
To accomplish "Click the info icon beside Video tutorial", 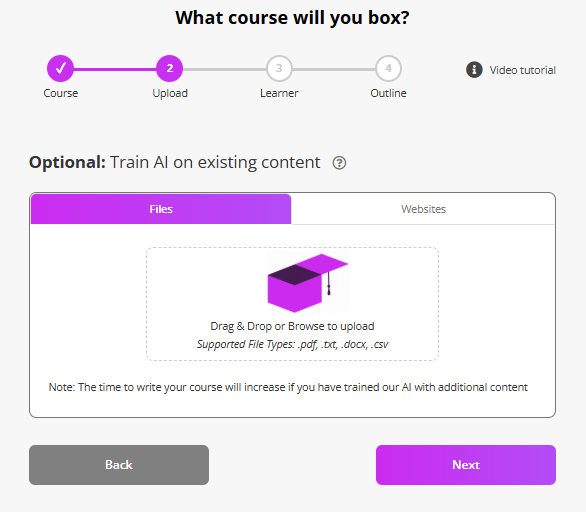I will tap(474, 70).
